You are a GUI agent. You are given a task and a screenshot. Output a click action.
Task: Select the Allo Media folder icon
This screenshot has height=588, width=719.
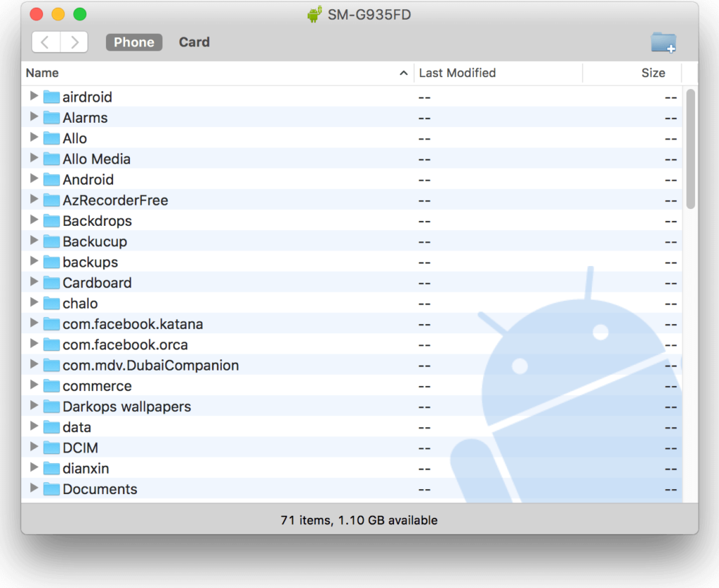(x=51, y=159)
